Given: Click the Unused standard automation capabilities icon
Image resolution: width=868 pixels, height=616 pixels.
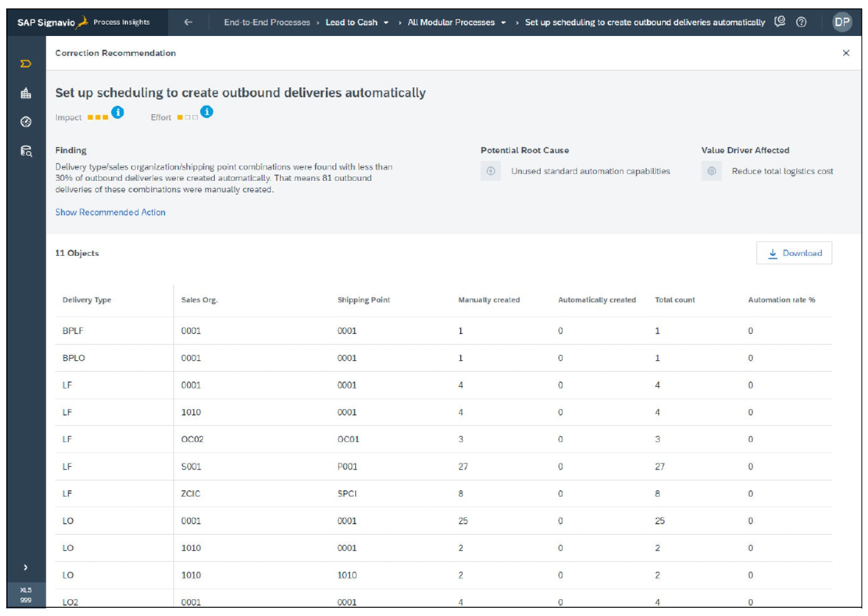Looking at the screenshot, I should point(491,171).
